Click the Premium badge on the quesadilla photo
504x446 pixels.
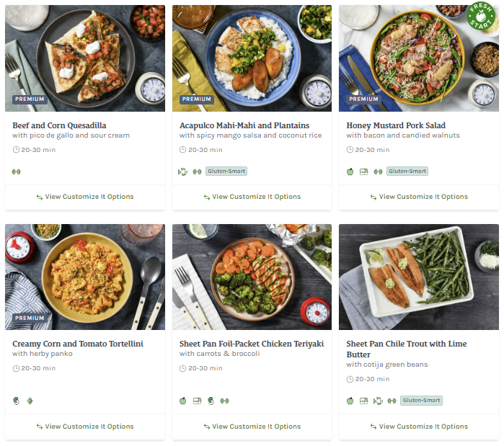tap(30, 99)
